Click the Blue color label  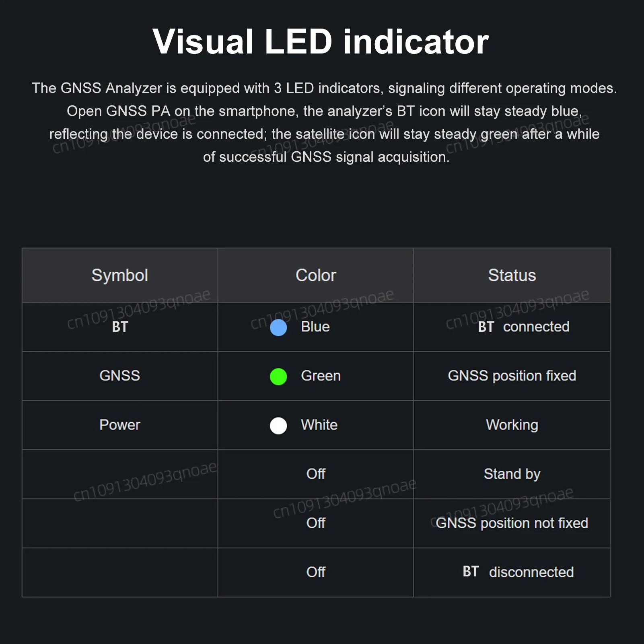click(315, 327)
